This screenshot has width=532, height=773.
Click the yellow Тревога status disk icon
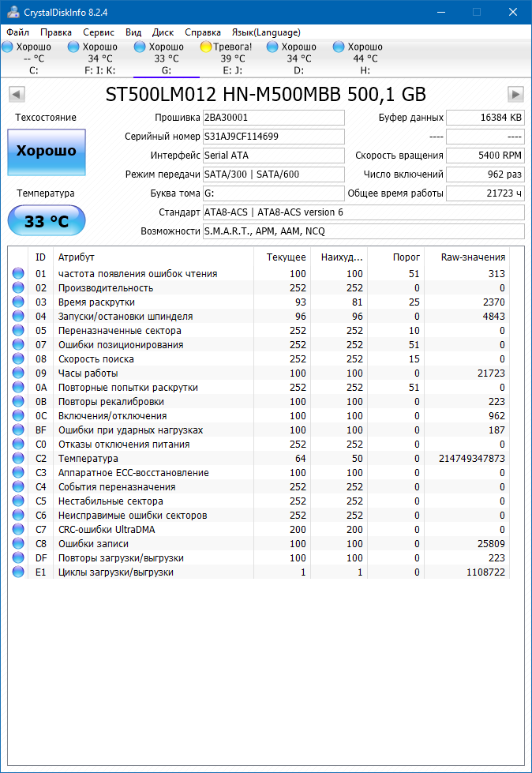206,47
